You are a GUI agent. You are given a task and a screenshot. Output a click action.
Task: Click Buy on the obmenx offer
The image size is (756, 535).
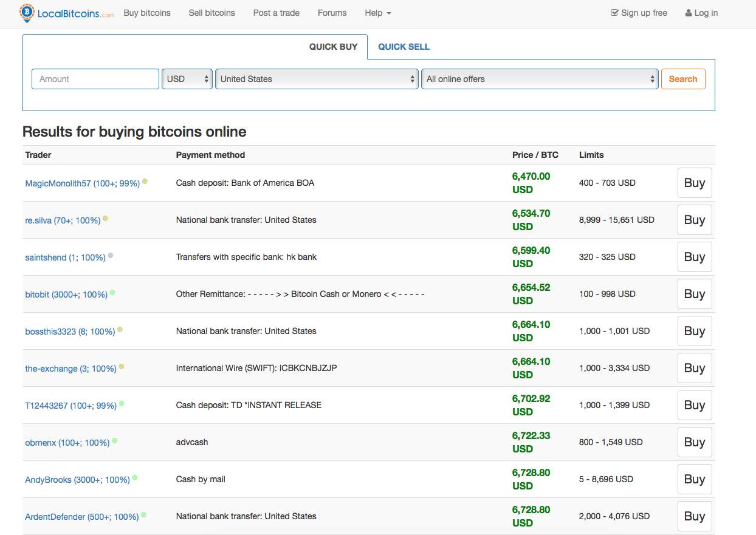(x=695, y=442)
